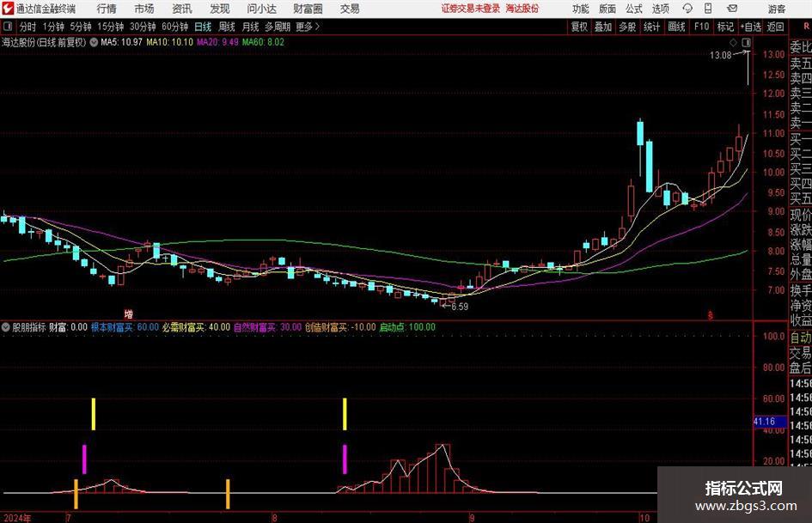Switch to the 60分钟 period tab

point(174,27)
